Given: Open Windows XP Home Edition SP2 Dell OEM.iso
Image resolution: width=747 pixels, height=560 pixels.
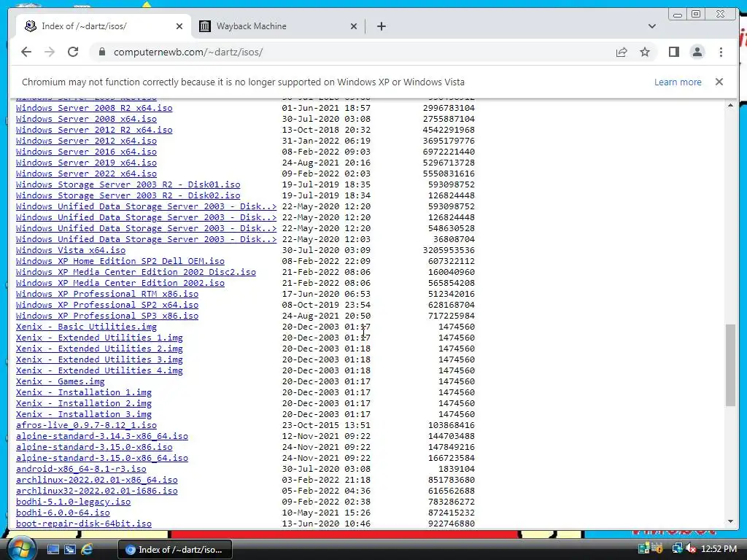Looking at the screenshot, I should [x=120, y=262].
